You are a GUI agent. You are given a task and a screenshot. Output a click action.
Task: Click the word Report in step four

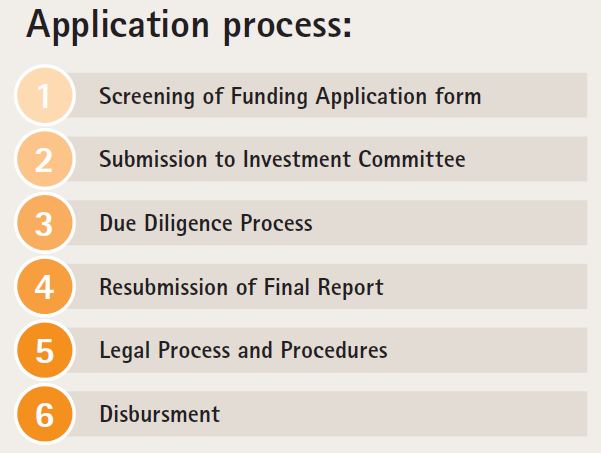[x=351, y=288]
